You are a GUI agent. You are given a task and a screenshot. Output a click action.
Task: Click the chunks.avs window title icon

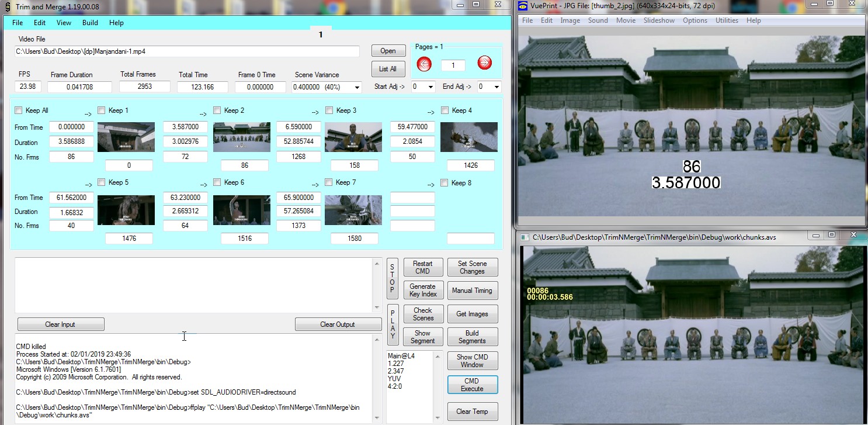(525, 237)
